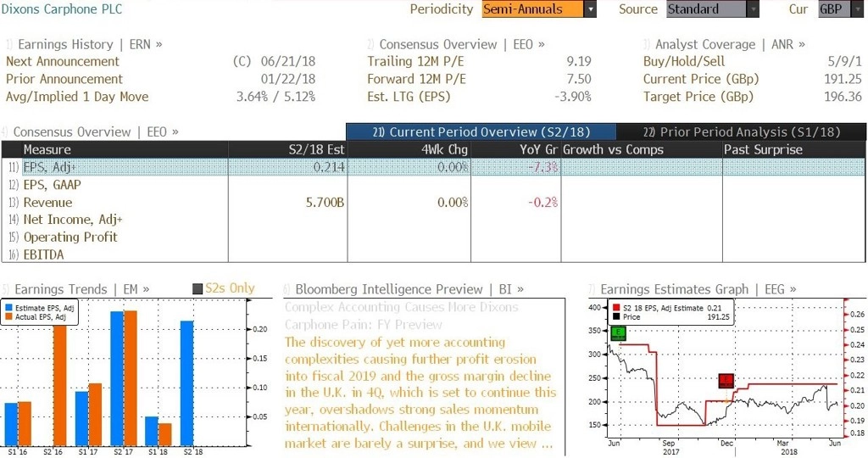The height and width of the screenshot is (458, 868).
Task: Click the S2 16 orange actual bar
Action: 59,385
